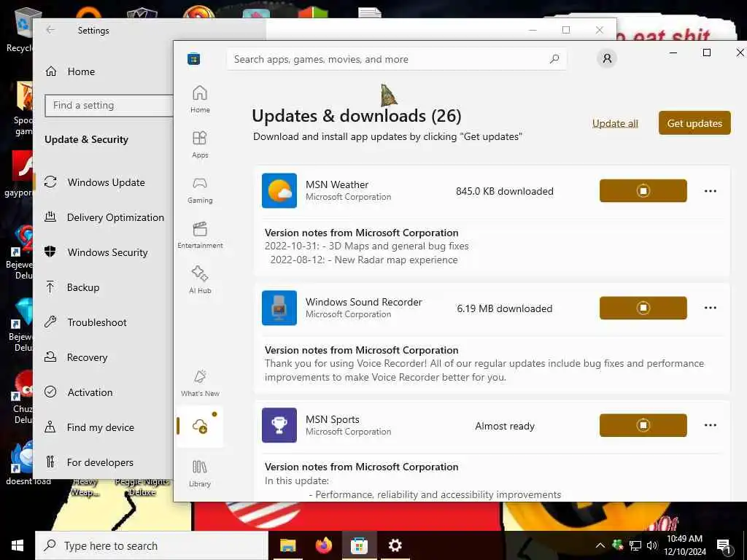The height and width of the screenshot is (560, 747).
Task: Show hidden system tray icons
Action: (x=600, y=545)
